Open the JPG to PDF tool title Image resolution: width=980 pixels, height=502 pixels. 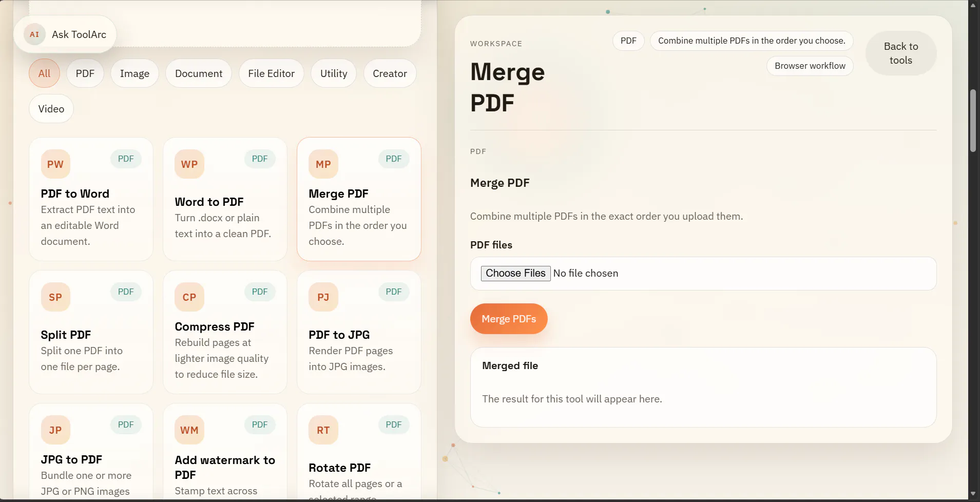click(71, 459)
